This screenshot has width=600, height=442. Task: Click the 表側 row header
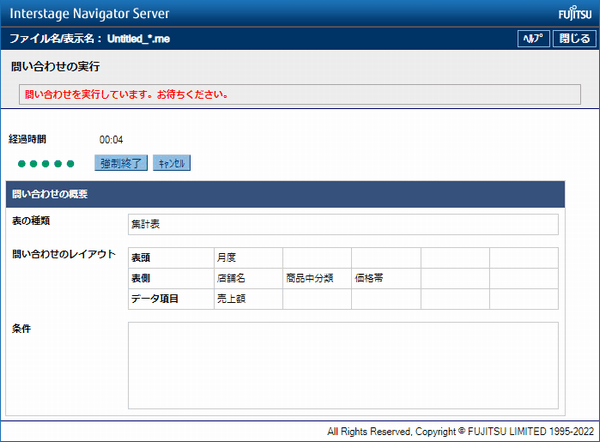pos(171,278)
